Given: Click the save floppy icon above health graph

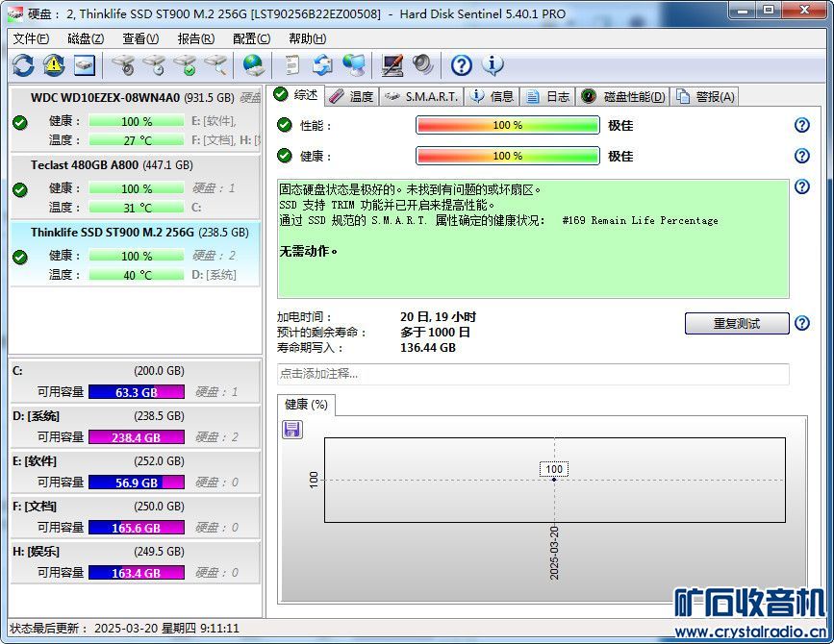Looking at the screenshot, I should (x=292, y=430).
